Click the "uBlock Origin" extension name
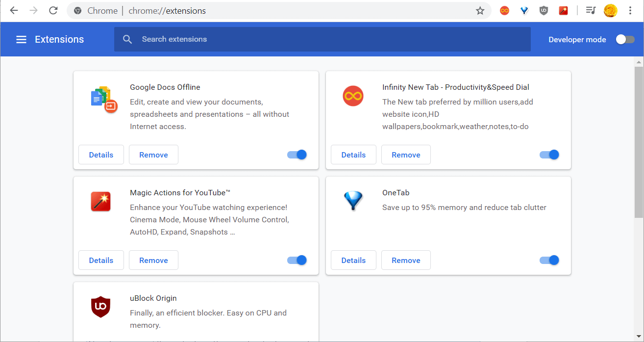This screenshot has width=644, height=342. 153,298
